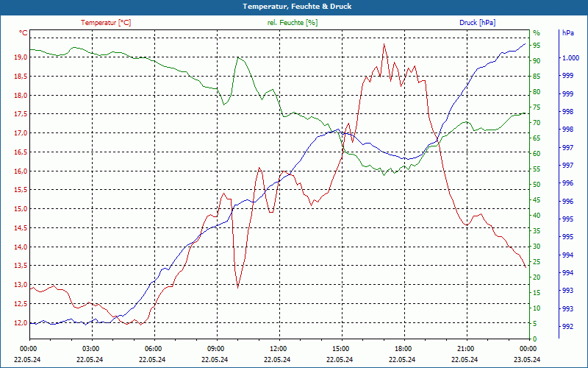Click the green '30' humidity axis tick

pyautogui.click(x=537, y=247)
